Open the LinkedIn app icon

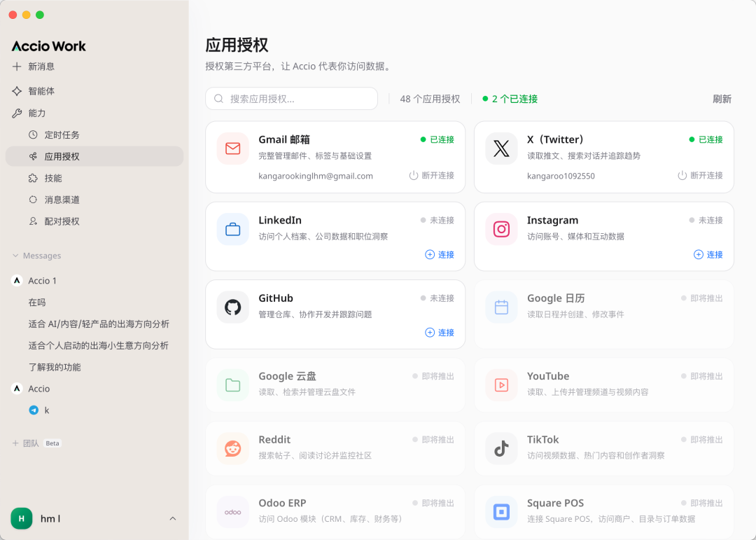(232, 228)
